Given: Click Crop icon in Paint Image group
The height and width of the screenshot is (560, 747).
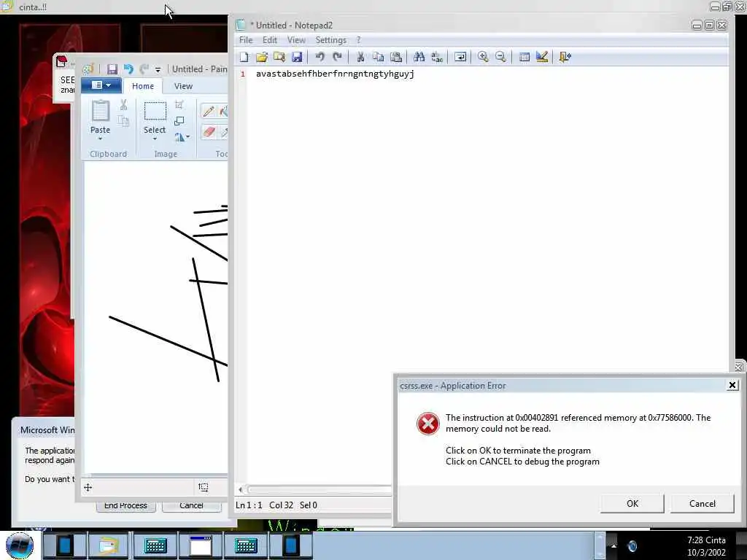Looking at the screenshot, I should 179,105.
